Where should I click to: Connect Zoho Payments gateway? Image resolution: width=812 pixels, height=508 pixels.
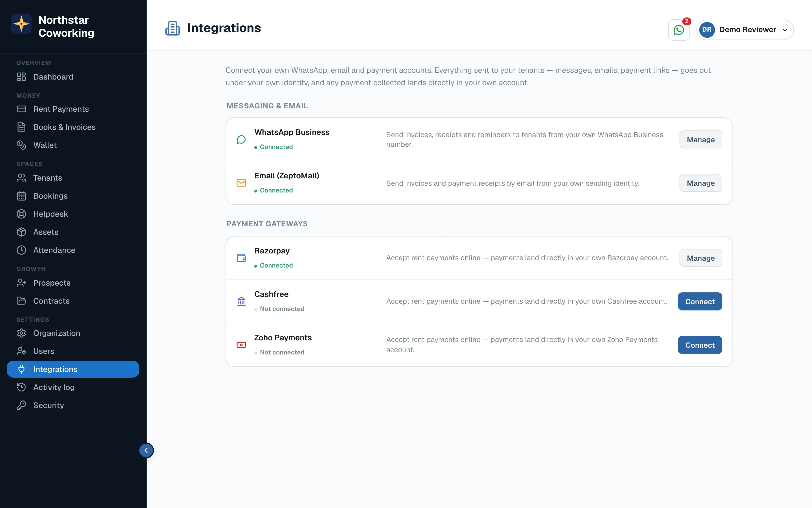pos(700,345)
